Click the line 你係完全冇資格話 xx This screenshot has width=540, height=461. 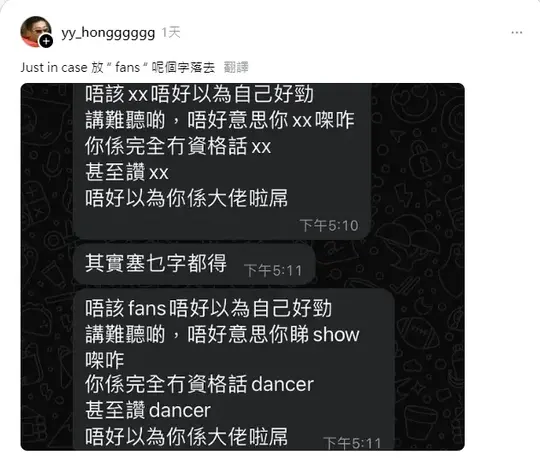click(178, 146)
